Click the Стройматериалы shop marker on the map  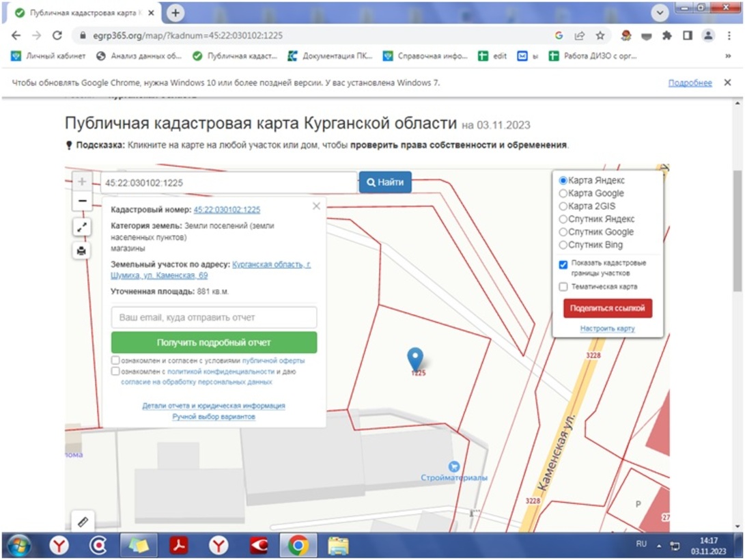pos(453,466)
